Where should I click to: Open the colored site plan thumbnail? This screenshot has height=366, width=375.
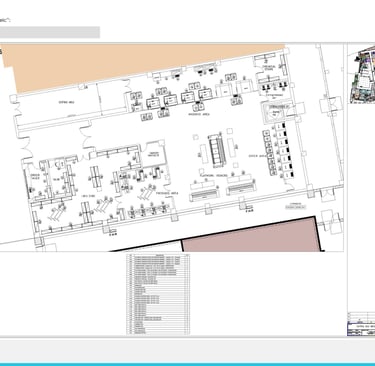[x=362, y=75]
